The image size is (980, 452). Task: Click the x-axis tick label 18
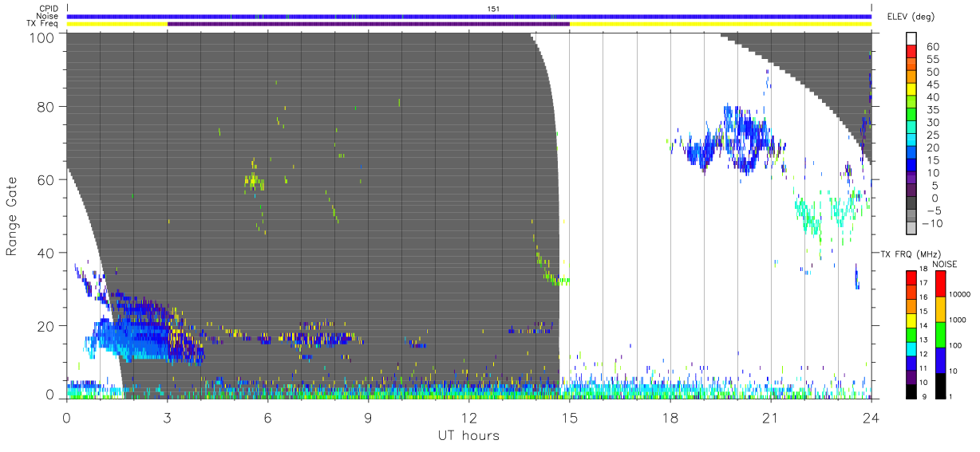click(670, 419)
